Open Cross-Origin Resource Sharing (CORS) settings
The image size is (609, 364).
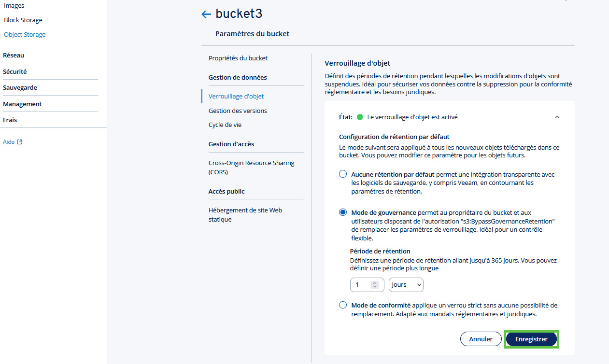(x=251, y=168)
